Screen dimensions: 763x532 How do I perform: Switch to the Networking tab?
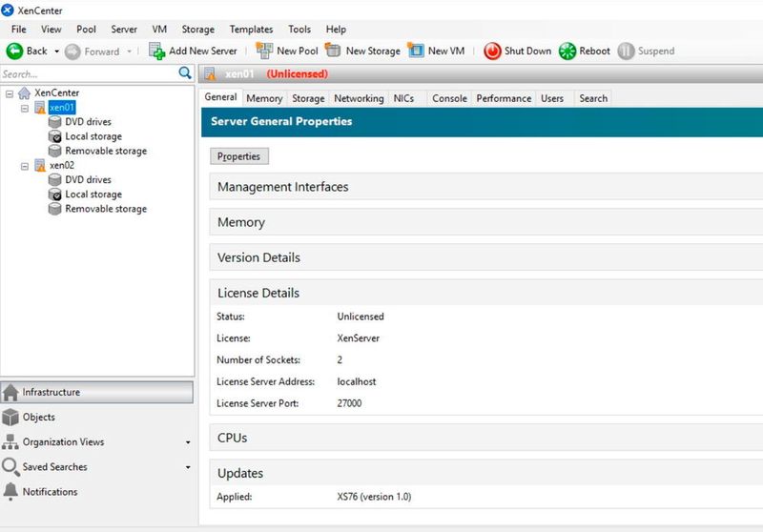tap(359, 98)
